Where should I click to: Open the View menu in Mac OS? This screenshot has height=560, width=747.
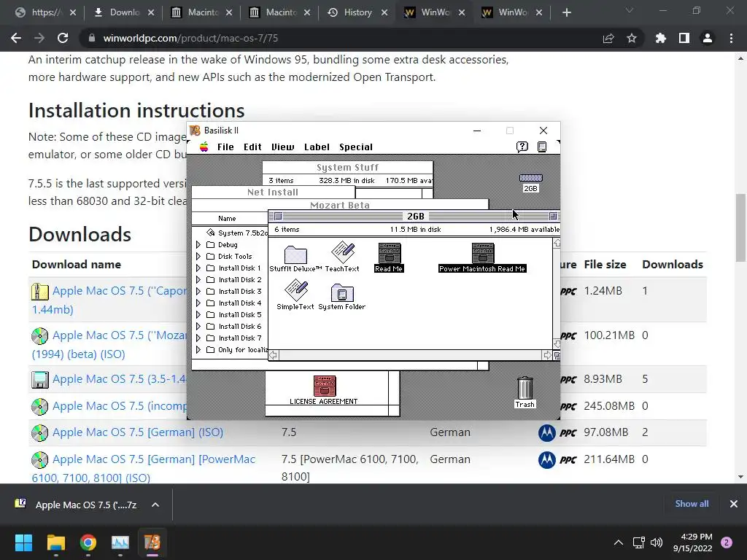coord(283,147)
